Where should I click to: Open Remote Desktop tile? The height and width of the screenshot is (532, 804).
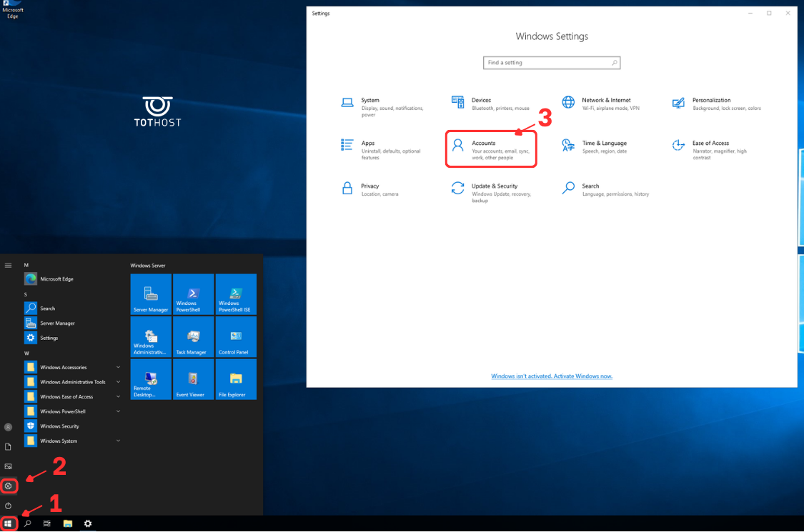[x=151, y=379]
